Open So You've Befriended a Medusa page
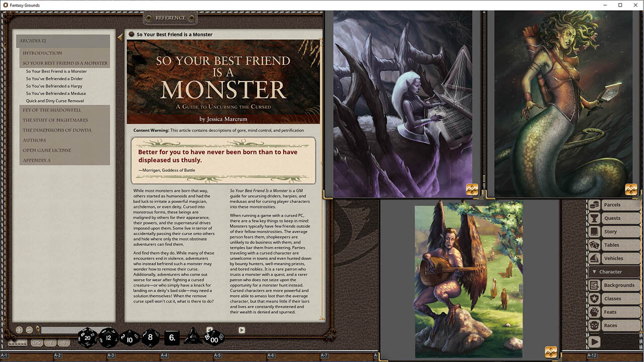Screen dimensions: 644x362 click(56, 94)
